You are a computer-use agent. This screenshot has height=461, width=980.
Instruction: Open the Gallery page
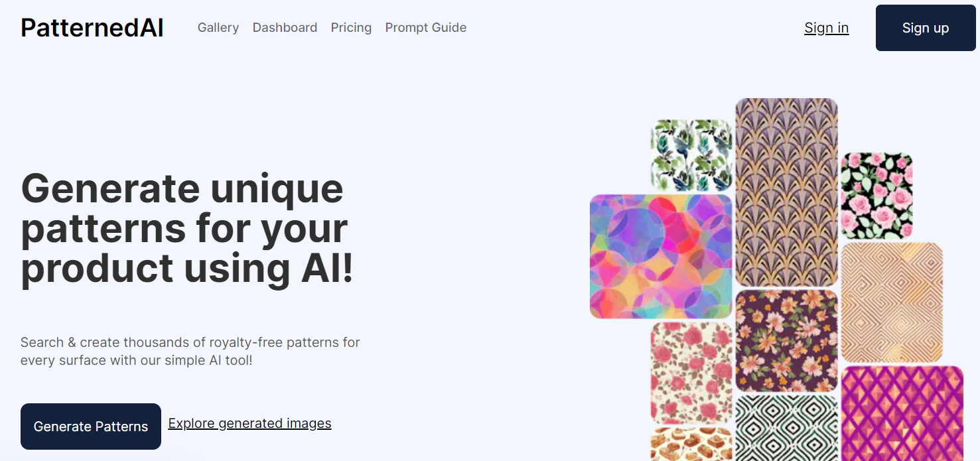(218, 28)
